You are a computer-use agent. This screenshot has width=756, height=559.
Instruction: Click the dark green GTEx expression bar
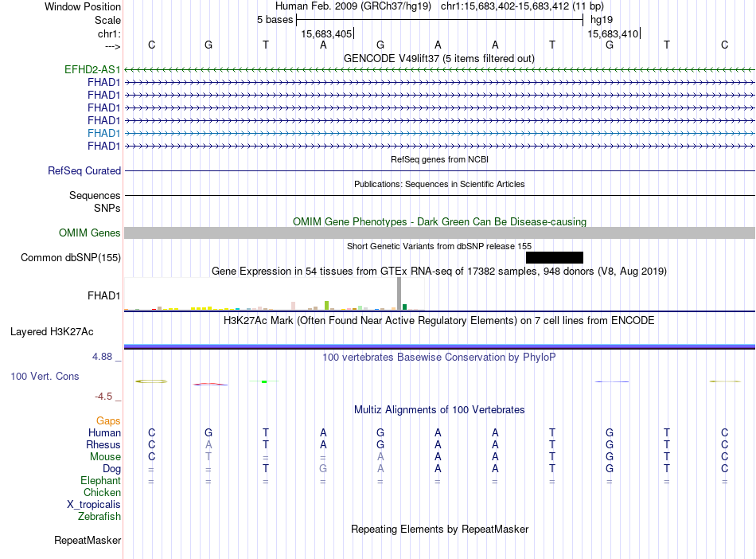coord(404,307)
